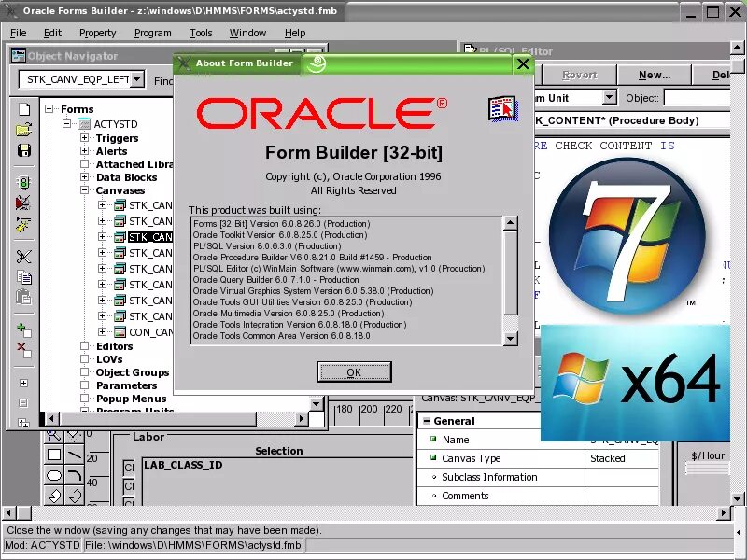Collapse the Canvases node
747x560 pixels.
click(x=85, y=190)
